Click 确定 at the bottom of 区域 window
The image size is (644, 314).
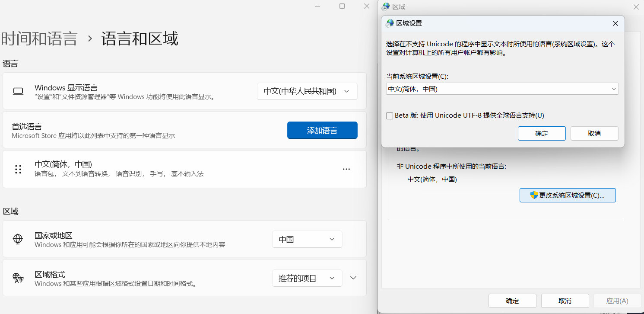(512, 301)
